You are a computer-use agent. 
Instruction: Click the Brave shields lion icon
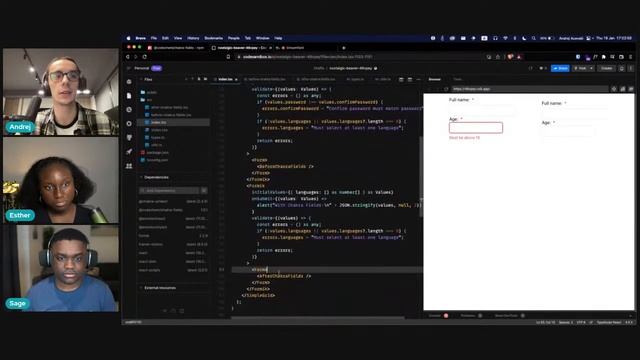[510, 57]
